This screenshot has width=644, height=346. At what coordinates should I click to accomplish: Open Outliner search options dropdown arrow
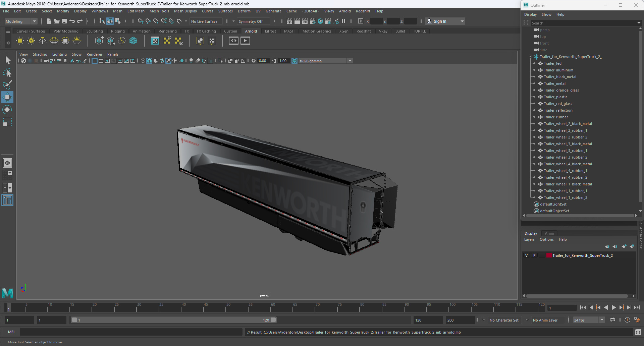click(639, 23)
